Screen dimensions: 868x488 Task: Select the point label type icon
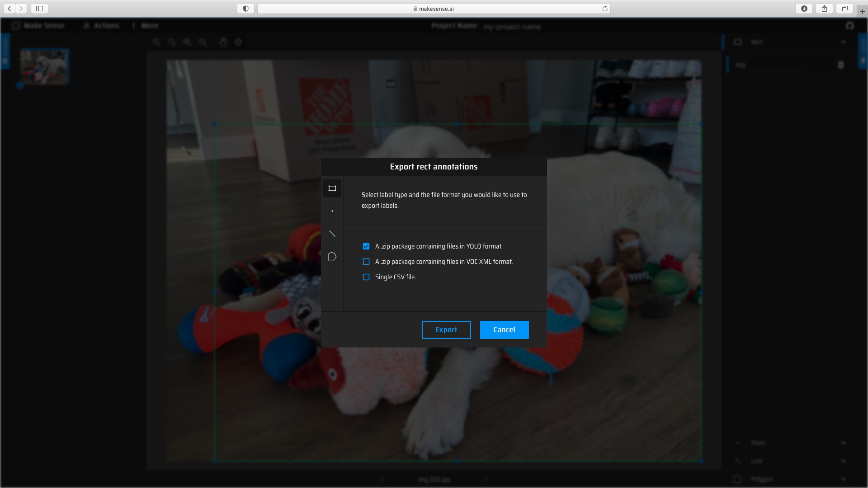tap(332, 211)
